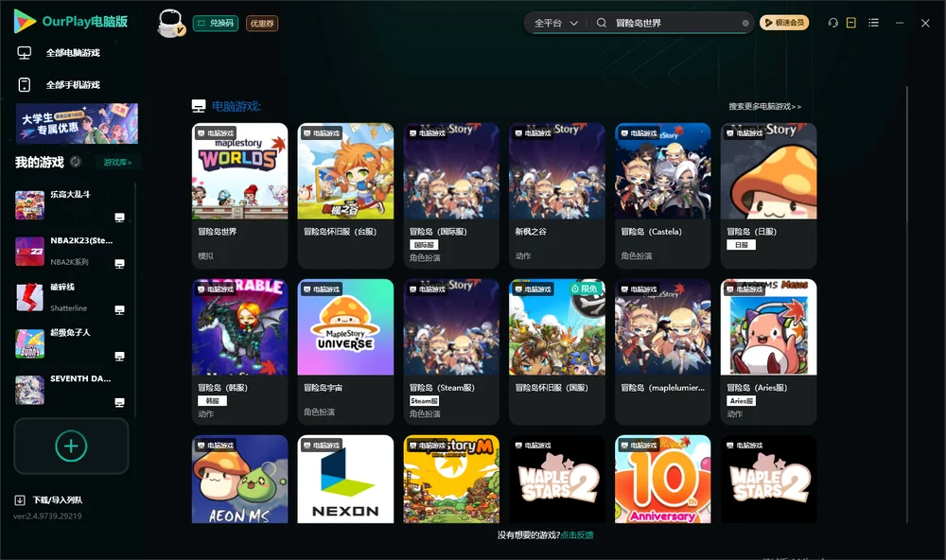Click the PC icon on 超级兔子人 row
Viewport: 946px width, 560px height.
[119, 356]
